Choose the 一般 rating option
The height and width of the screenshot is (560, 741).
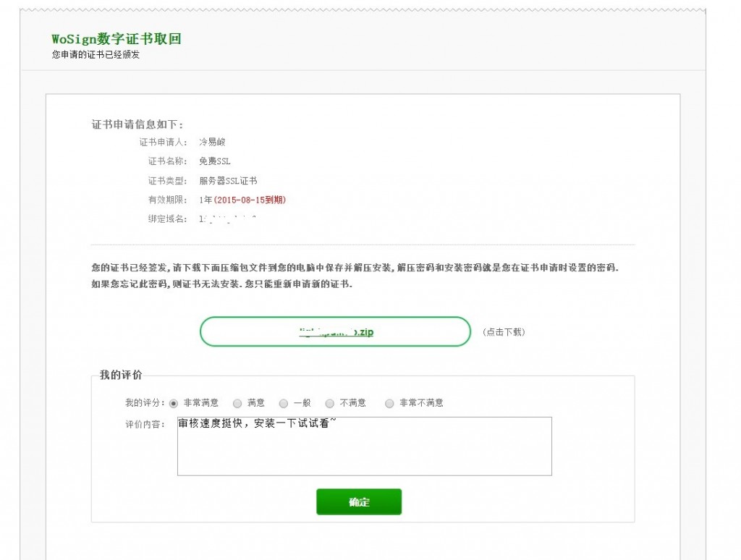point(284,403)
